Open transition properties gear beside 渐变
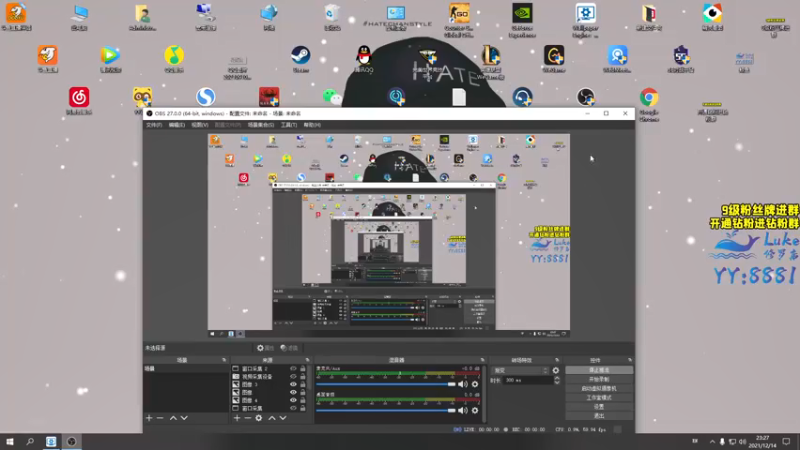Screen dimensions: 800x450 pos(556,370)
